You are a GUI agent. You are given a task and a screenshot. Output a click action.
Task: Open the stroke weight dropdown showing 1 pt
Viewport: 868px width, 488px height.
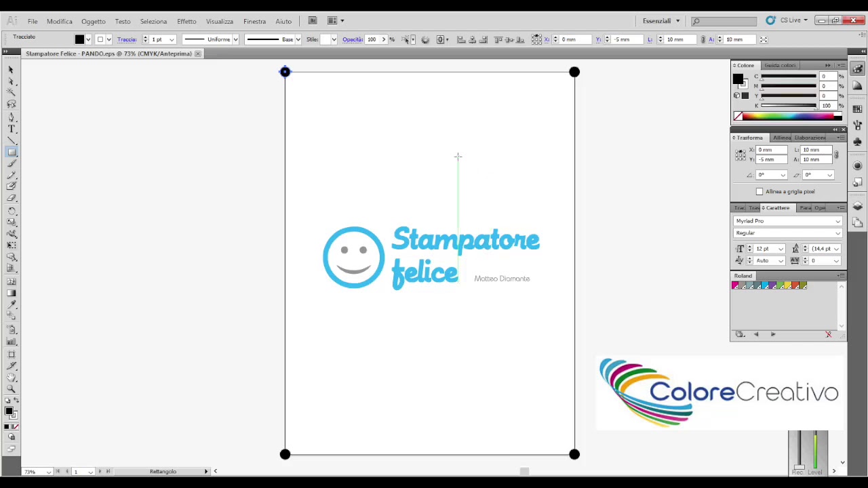click(x=172, y=40)
